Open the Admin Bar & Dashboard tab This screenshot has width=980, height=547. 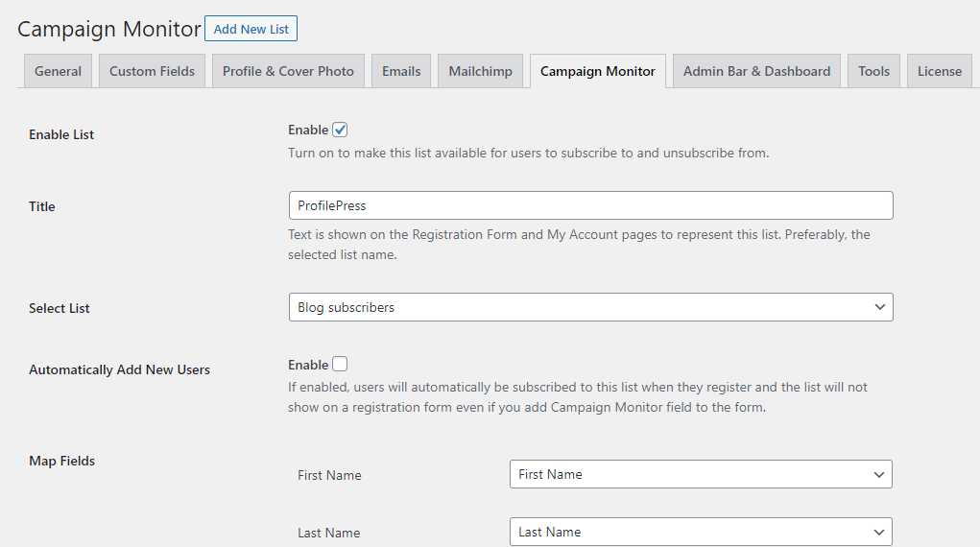click(756, 71)
